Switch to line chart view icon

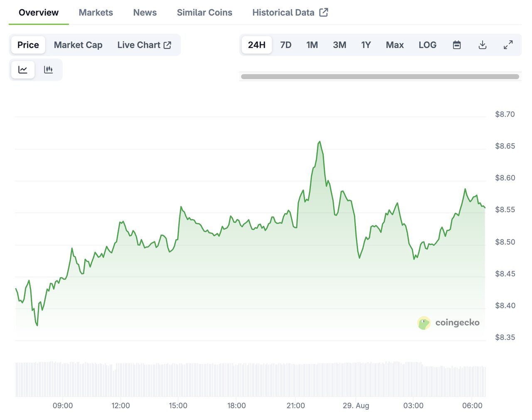(x=23, y=70)
